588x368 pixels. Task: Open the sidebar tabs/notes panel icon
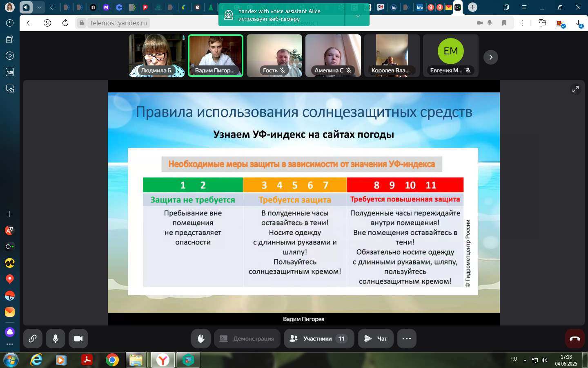[10, 39]
